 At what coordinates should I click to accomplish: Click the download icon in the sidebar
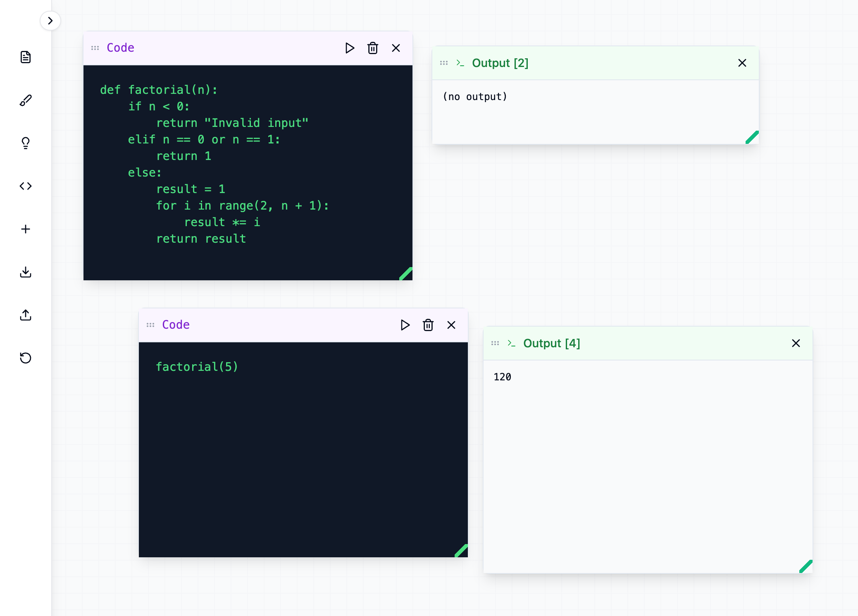point(26,272)
